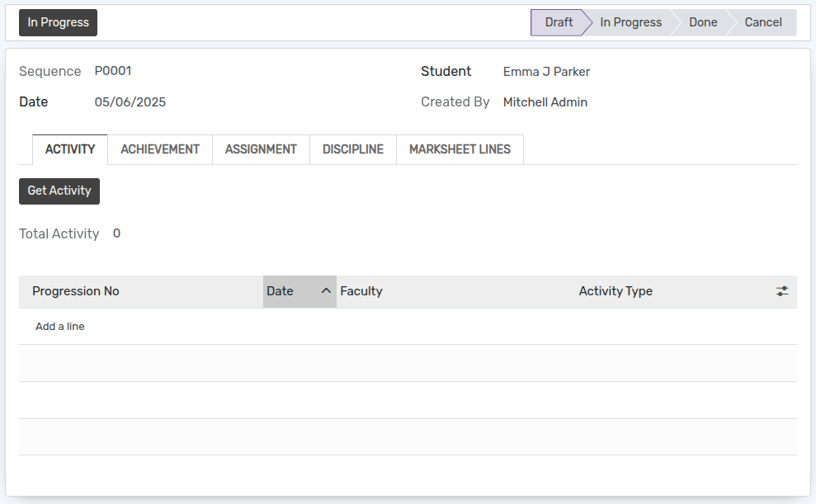Sort by Activity Type column header
Image resolution: width=816 pixels, height=504 pixels.
616,291
